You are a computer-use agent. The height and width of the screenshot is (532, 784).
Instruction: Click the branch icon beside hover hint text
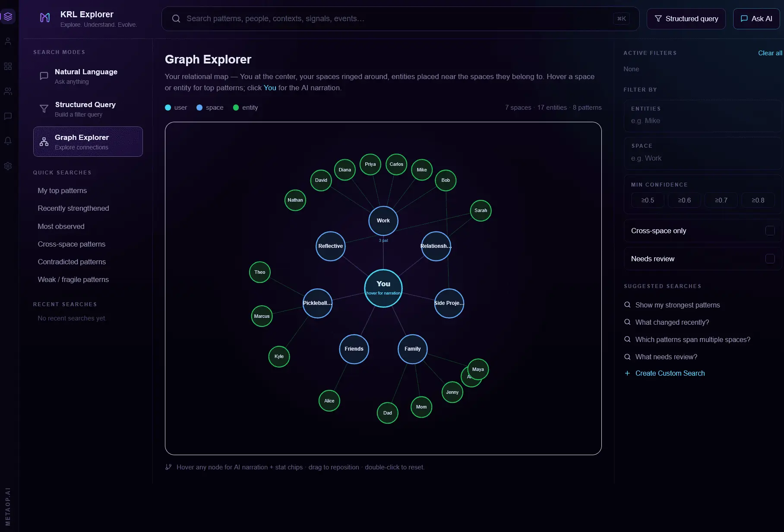pos(168,467)
